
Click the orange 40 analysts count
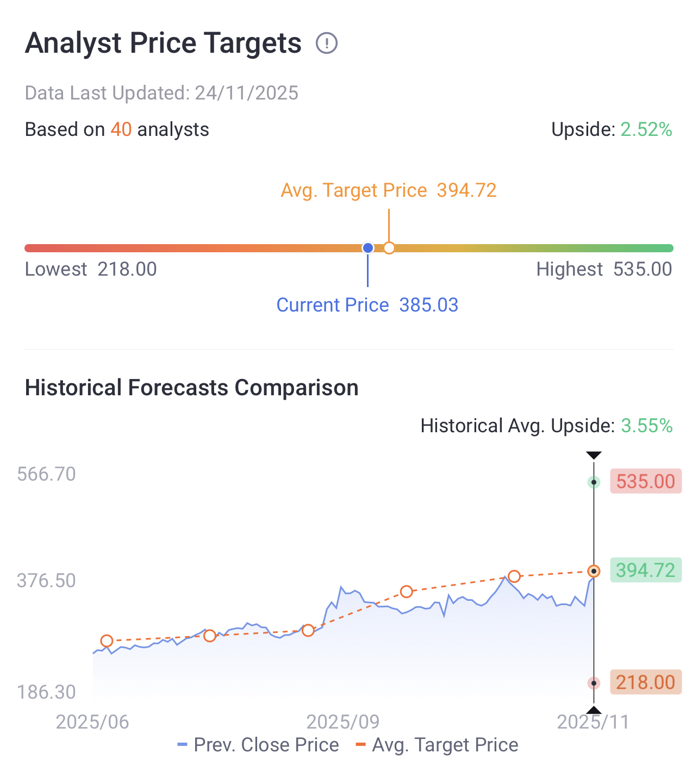click(x=121, y=130)
